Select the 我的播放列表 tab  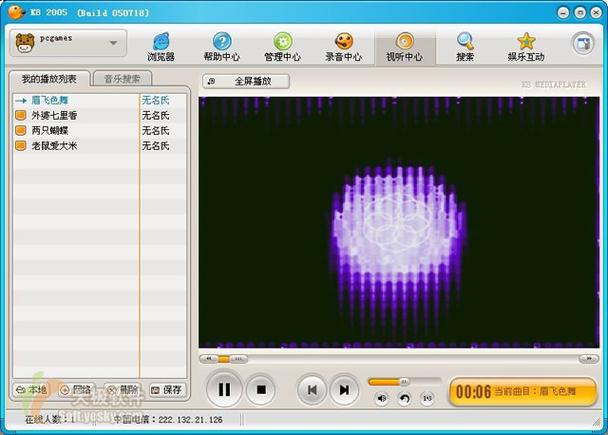(x=49, y=79)
